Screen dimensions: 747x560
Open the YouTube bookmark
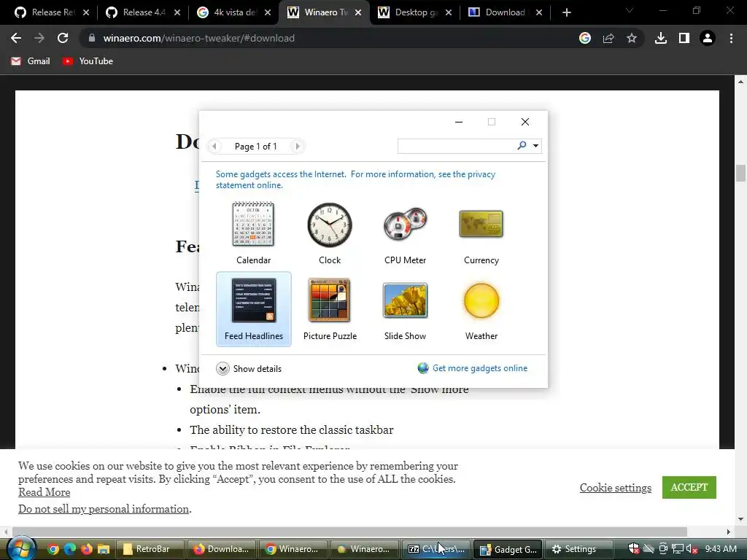coord(88,61)
